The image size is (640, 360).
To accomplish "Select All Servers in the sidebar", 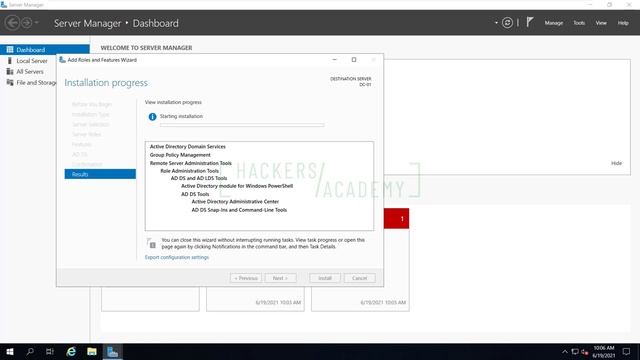I will pos(30,71).
